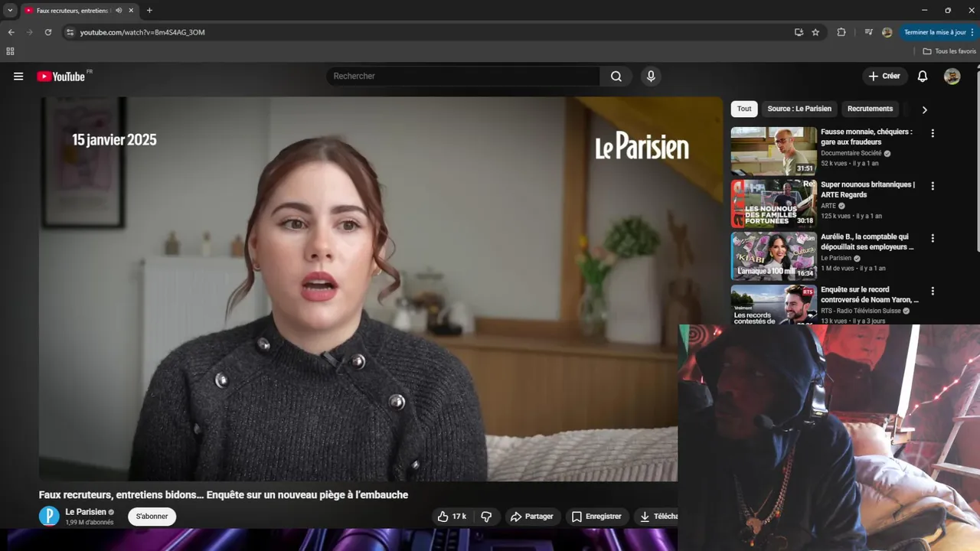Focus the Rechercher search field
Screen dimensions: 980x551
click(x=463, y=77)
